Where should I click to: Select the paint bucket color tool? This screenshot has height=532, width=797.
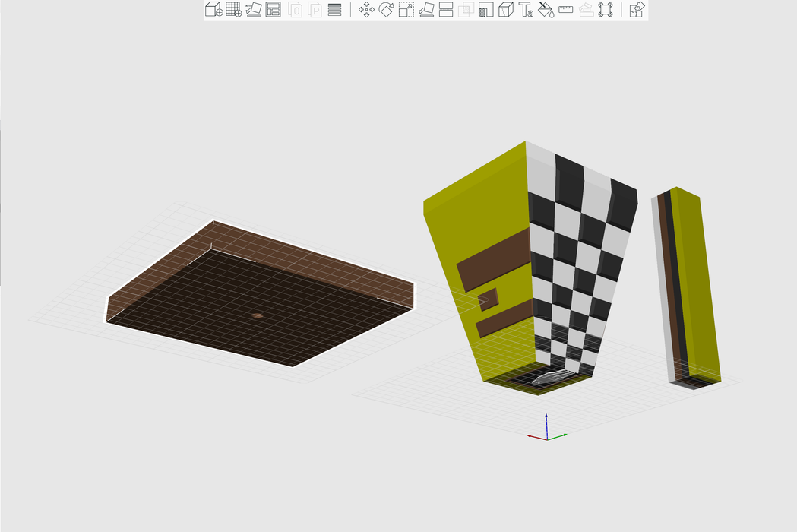click(x=546, y=10)
